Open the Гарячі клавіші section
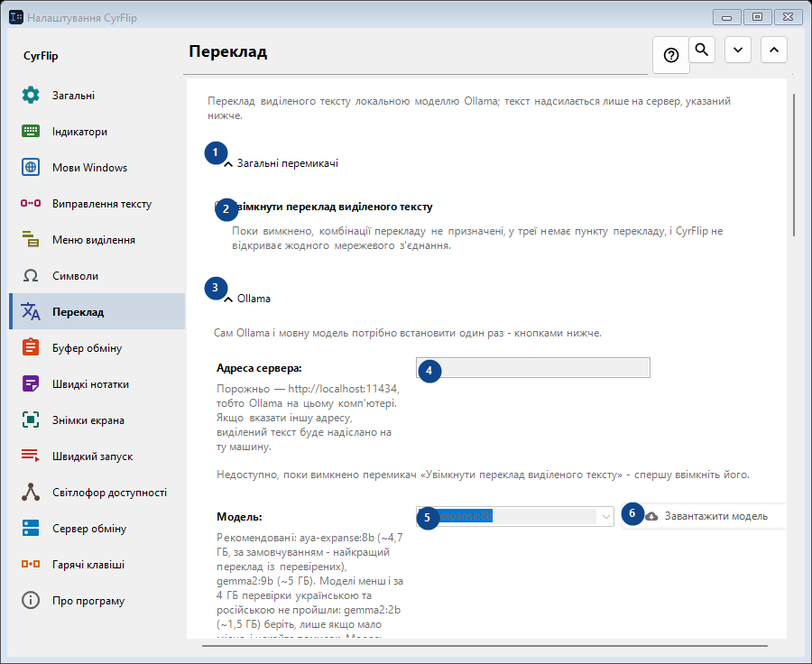The width and height of the screenshot is (812, 664). click(x=97, y=564)
